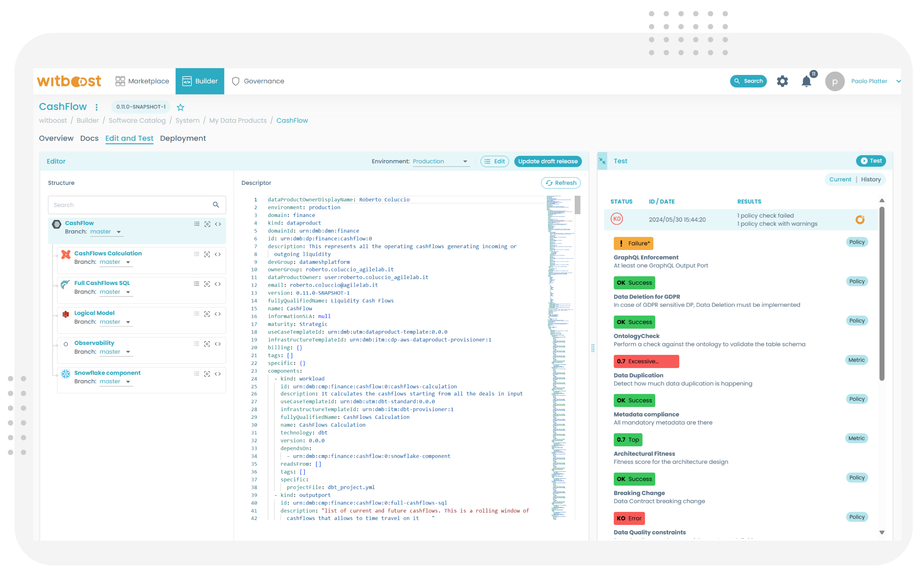Switch to the History view in Test panel
Viewport: 924px width, 578px height.
(x=871, y=179)
